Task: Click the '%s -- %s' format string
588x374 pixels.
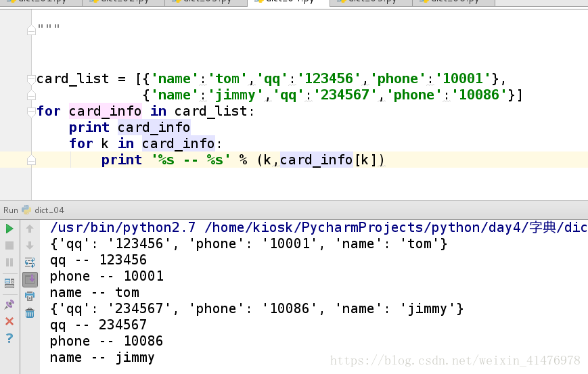Action: (191, 160)
